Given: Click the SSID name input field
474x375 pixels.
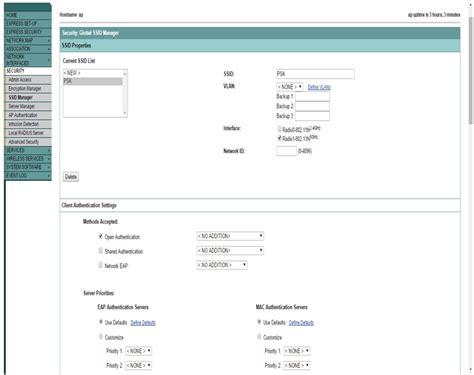Looking at the screenshot, I should (315, 74).
